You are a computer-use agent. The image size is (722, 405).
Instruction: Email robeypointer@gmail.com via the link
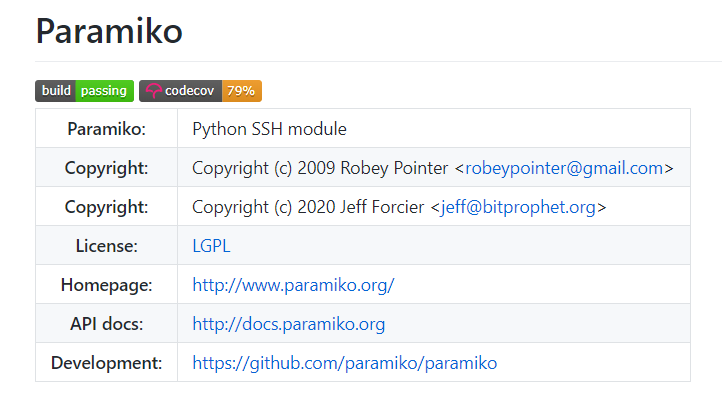tap(564, 168)
